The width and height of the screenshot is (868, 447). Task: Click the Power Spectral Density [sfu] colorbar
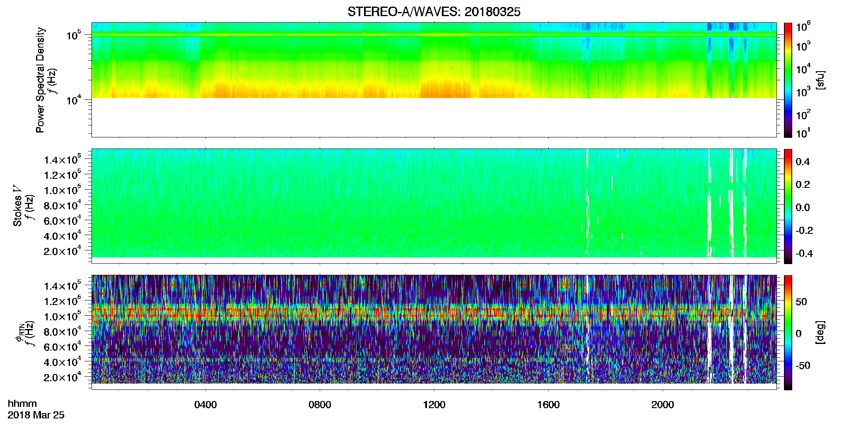tap(788, 80)
